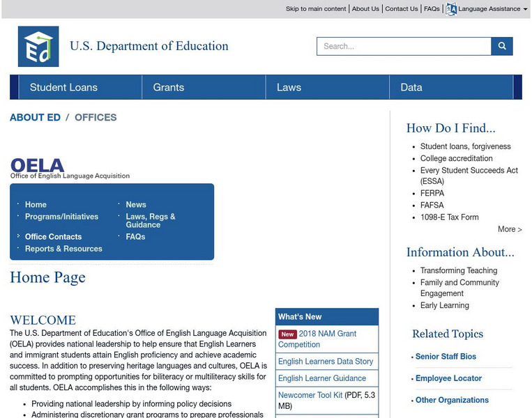Open Early Learning link

pos(444,305)
